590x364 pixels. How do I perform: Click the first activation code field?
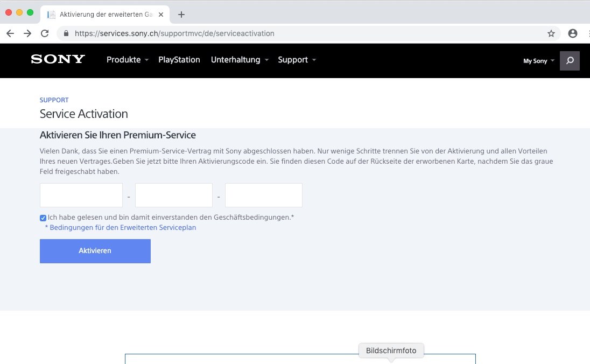click(x=81, y=195)
